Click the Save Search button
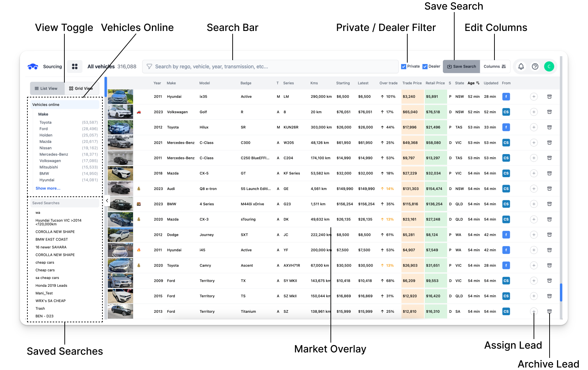This screenshot has width=588, height=370. click(461, 67)
